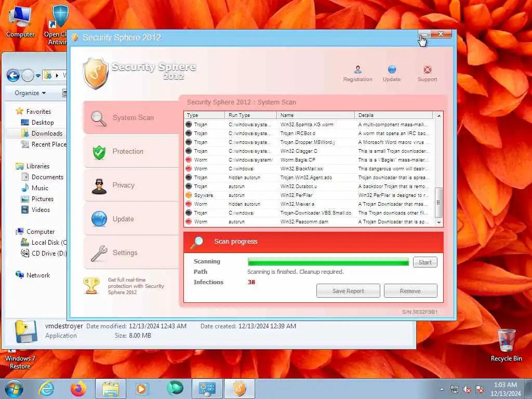Image resolution: width=532 pixels, height=399 pixels.
Task: Open Pictures library in Explorer
Action: pyautogui.click(x=37, y=199)
